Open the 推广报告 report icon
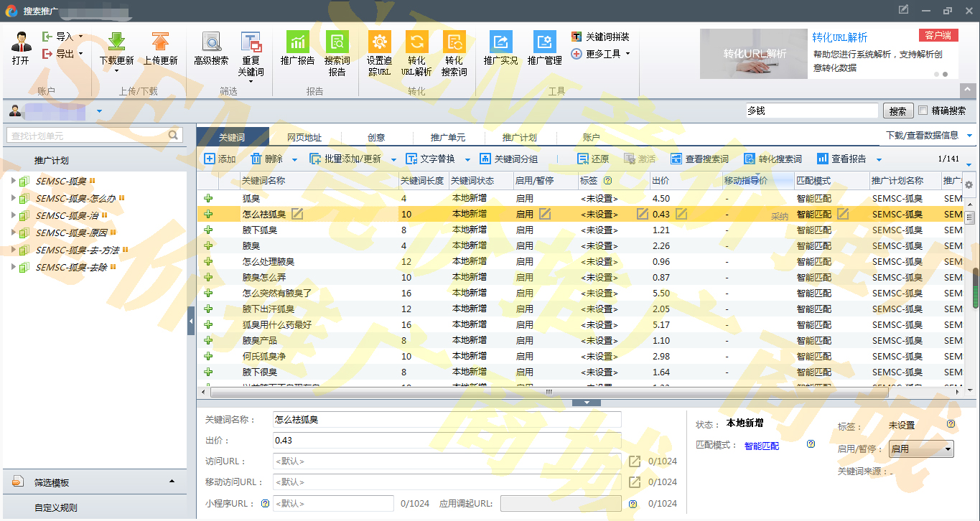This screenshot has width=980, height=521. 297,42
